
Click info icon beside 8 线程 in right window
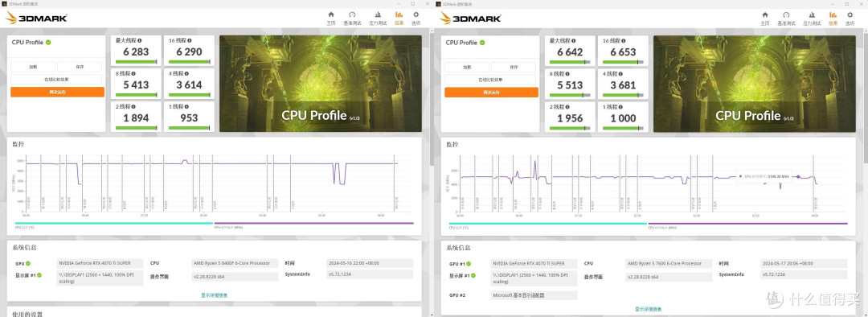[567, 73]
